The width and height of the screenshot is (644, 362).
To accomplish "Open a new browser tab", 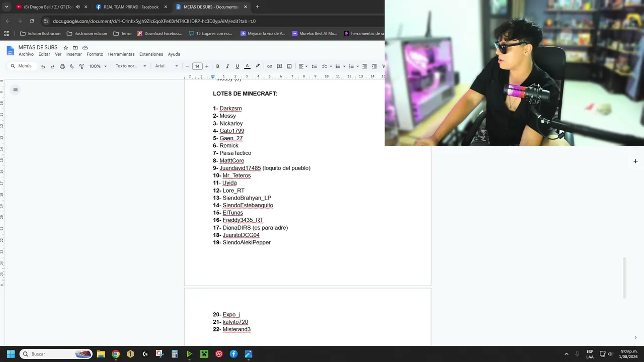I will pos(258,7).
